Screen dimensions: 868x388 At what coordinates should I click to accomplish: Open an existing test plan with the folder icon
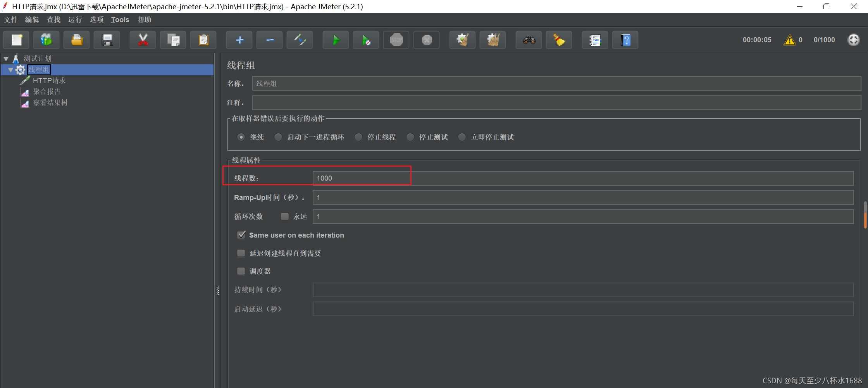76,40
